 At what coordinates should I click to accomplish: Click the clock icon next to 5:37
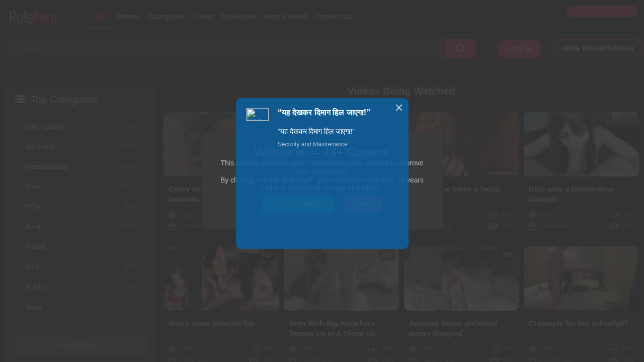click(x=533, y=215)
